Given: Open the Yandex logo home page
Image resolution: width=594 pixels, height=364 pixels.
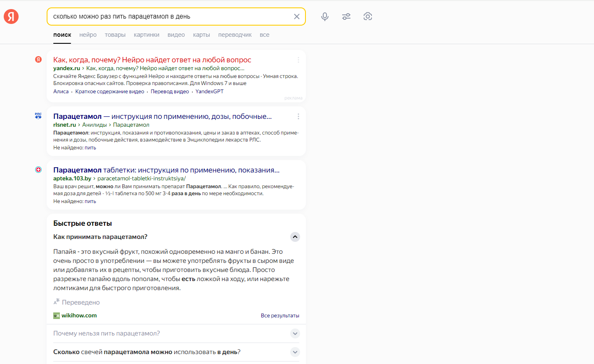Looking at the screenshot, I should [x=11, y=17].
